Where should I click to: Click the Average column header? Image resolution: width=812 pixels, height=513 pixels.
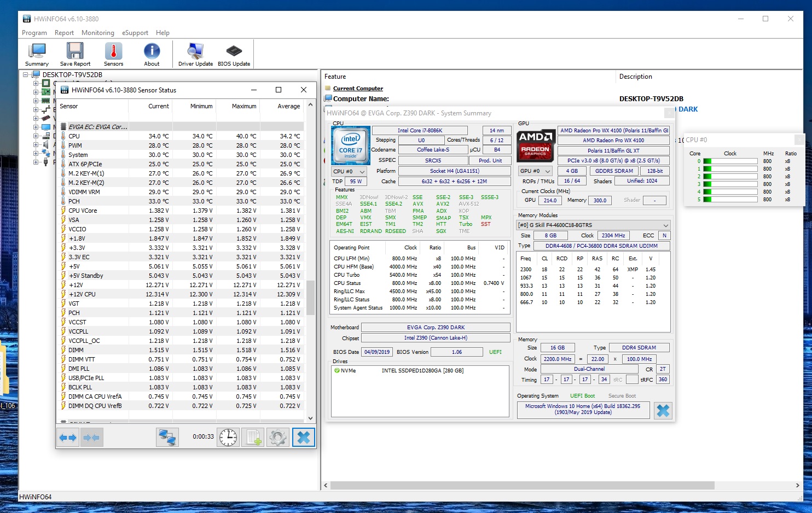(282, 107)
